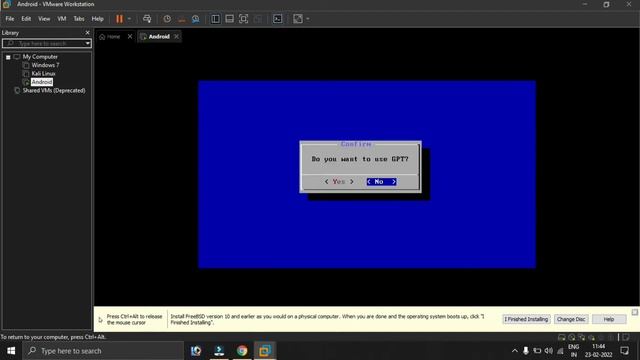Revert the virtual machine to its snapshot
This screenshot has width=640, height=360.
coord(182,19)
